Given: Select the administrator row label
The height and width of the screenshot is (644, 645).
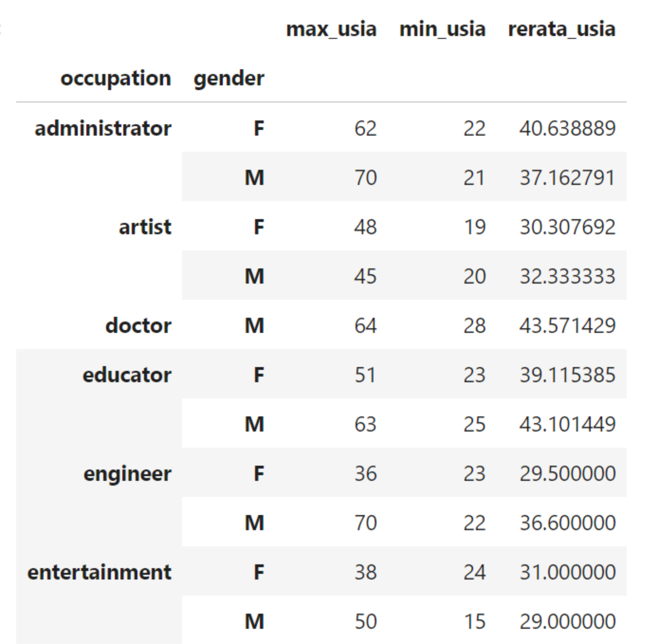Looking at the screenshot, I should point(103,129).
